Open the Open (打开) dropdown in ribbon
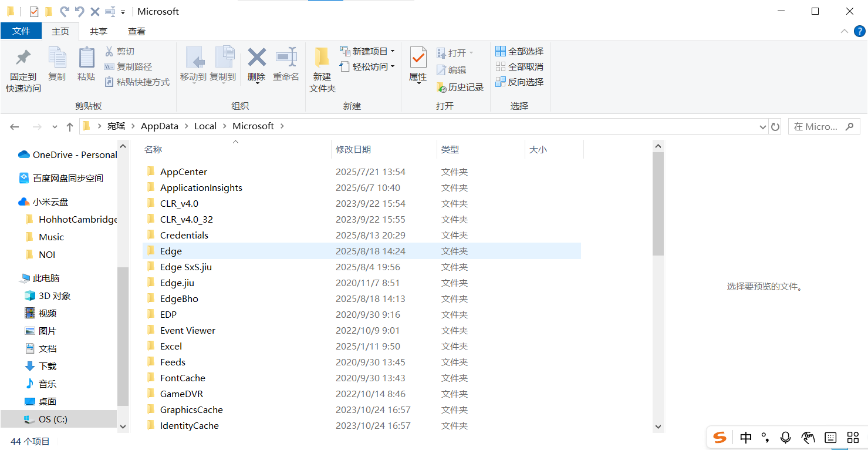Viewport: 868px width, 450px height. pos(455,53)
